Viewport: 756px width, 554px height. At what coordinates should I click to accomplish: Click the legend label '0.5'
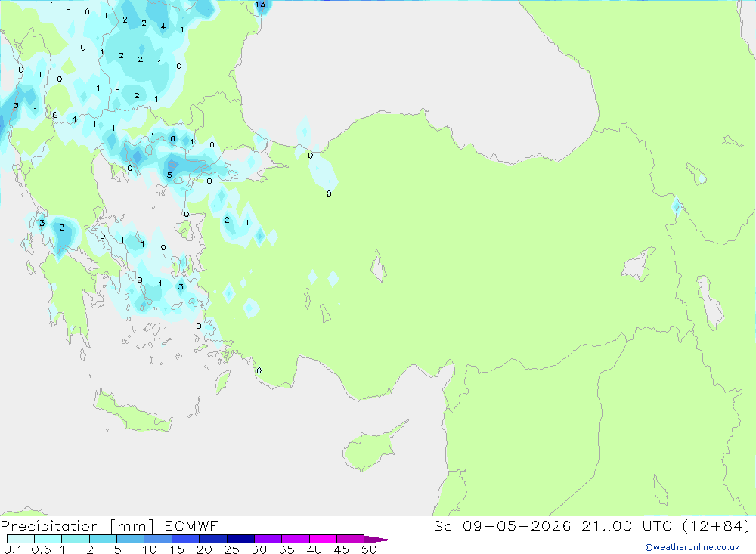click(x=41, y=549)
